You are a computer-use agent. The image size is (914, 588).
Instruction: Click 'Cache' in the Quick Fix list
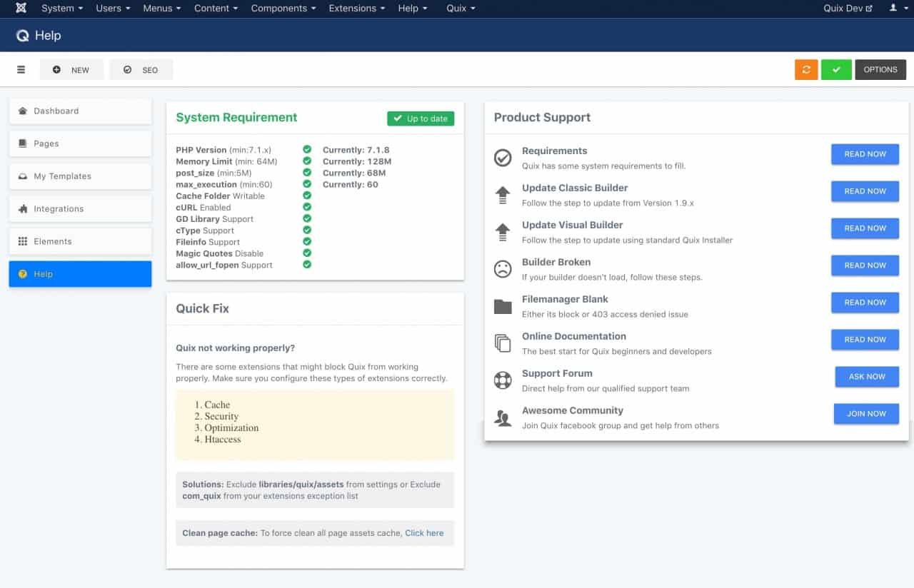pos(217,405)
